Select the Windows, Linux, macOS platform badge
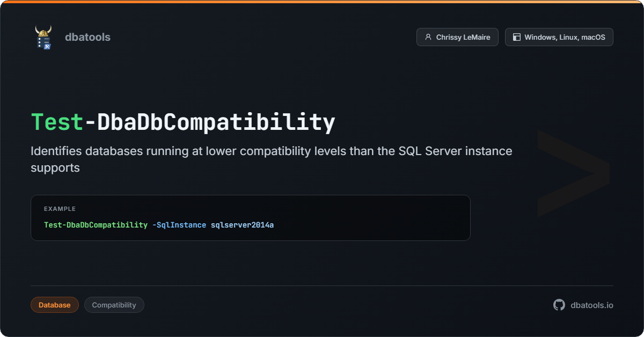 coord(559,37)
